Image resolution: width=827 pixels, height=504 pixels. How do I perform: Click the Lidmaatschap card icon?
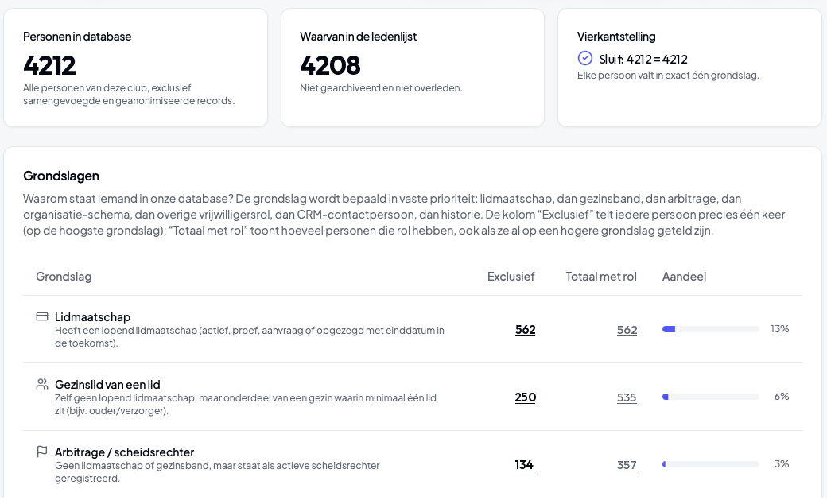click(x=41, y=316)
